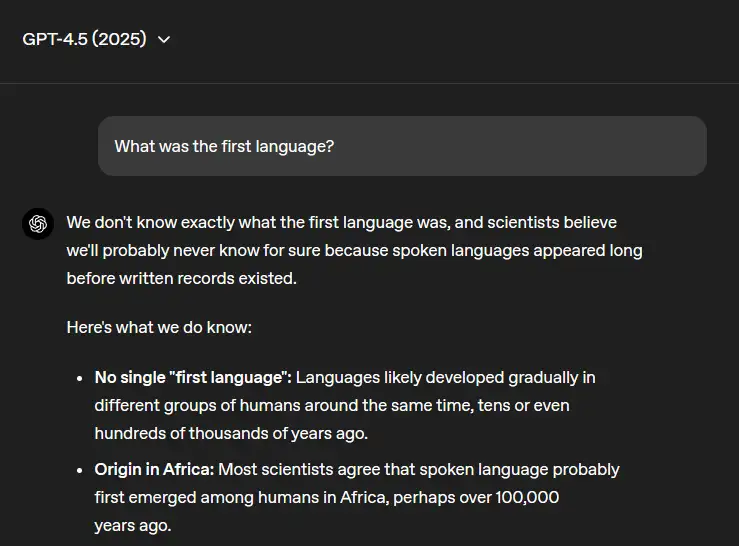Click the chevron arrow beside the model name

164,40
